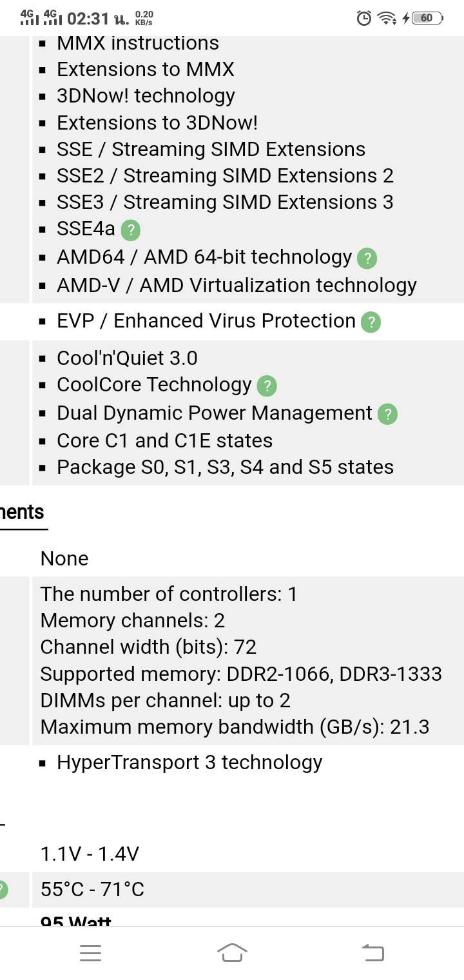Viewport: 464px width, 980px height.
Task: Tap the Package S0, S1, S3 states item
Action: [x=225, y=467]
